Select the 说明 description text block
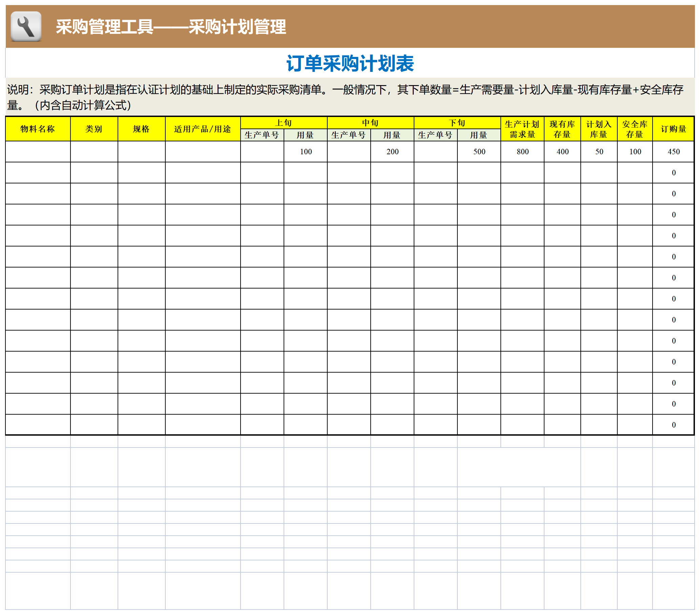The image size is (700, 615). click(x=350, y=97)
